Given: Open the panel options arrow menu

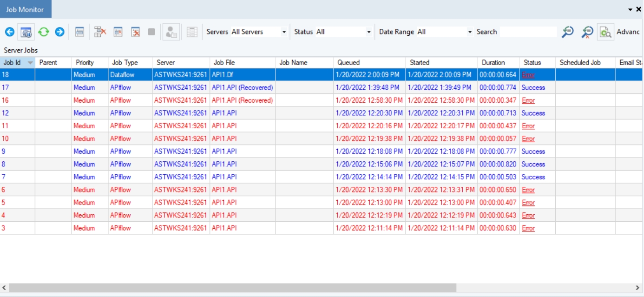Looking at the screenshot, I should [631, 9].
